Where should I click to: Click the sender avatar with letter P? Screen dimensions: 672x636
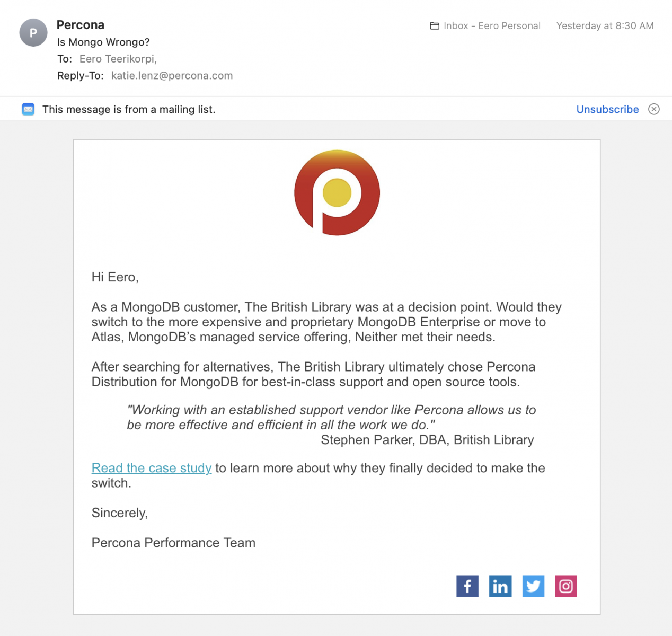[33, 32]
